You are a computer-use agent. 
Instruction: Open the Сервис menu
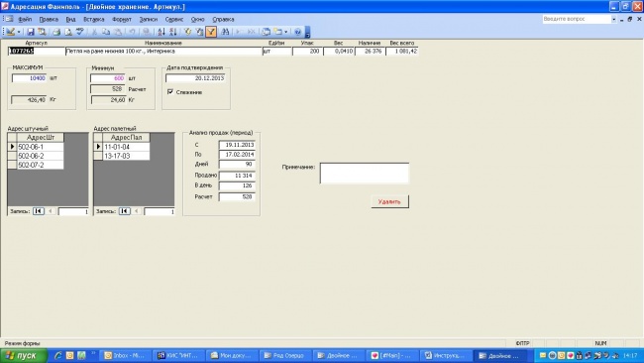174,19
